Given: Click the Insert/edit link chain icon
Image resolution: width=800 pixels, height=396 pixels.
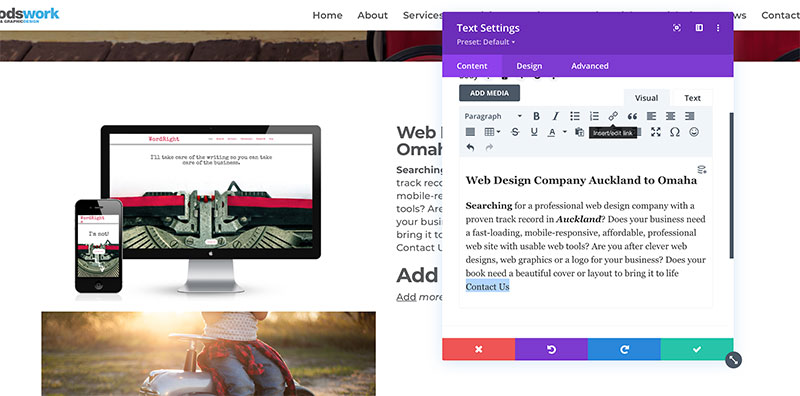Looking at the screenshot, I should (x=613, y=116).
